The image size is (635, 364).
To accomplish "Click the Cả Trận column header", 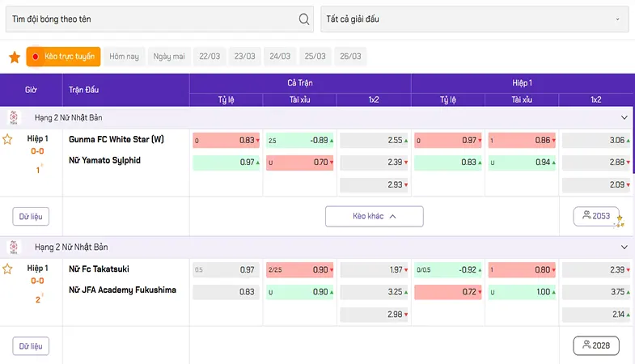I will (x=300, y=83).
